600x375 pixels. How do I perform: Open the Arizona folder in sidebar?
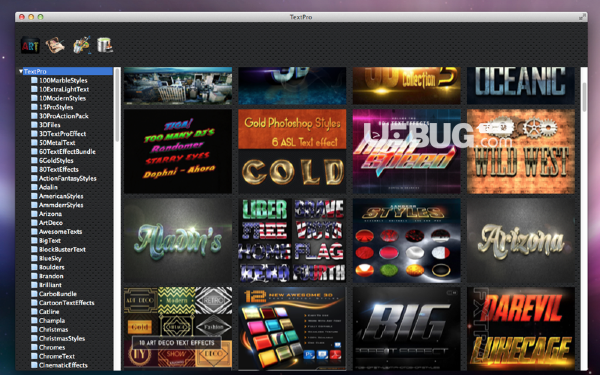(50, 214)
